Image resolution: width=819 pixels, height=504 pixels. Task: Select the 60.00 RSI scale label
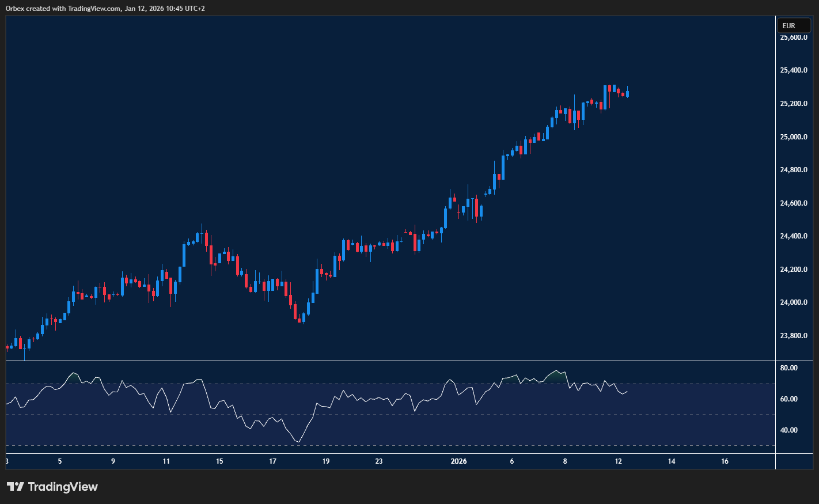788,399
